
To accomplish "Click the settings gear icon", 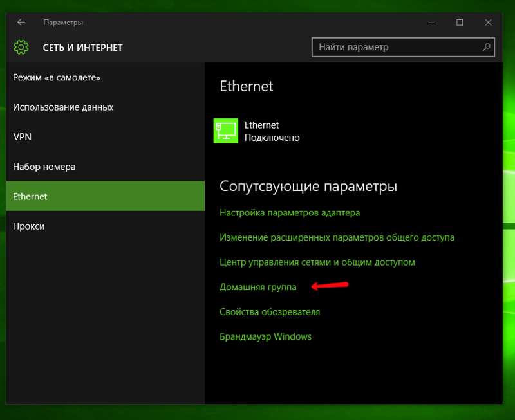I will pyautogui.click(x=21, y=47).
